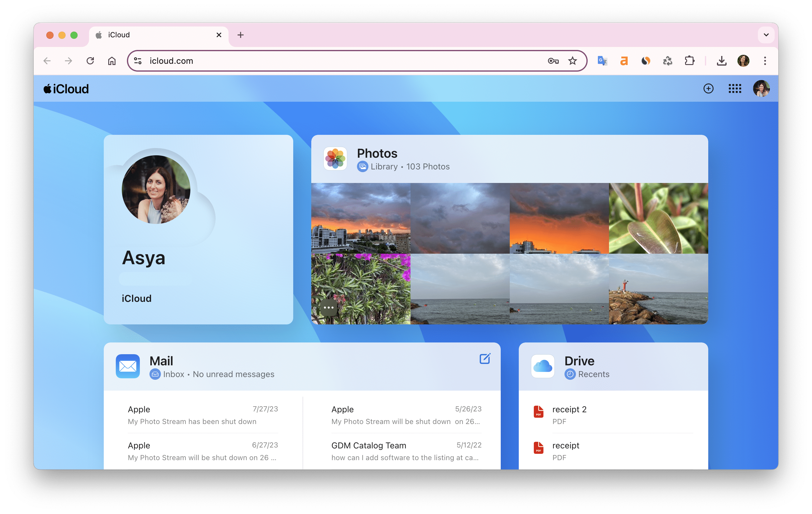Open the Chrome profile avatar
This screenshot has width=812, height=514.
click(743, 61)
